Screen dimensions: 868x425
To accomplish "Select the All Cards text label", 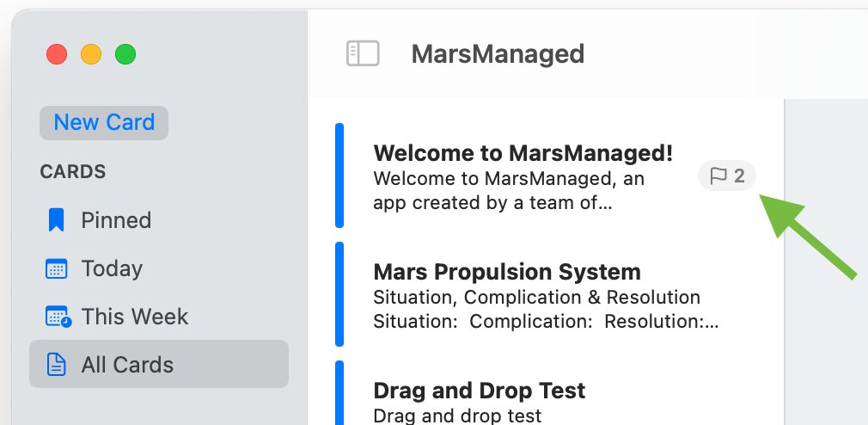I will (127, 365).
